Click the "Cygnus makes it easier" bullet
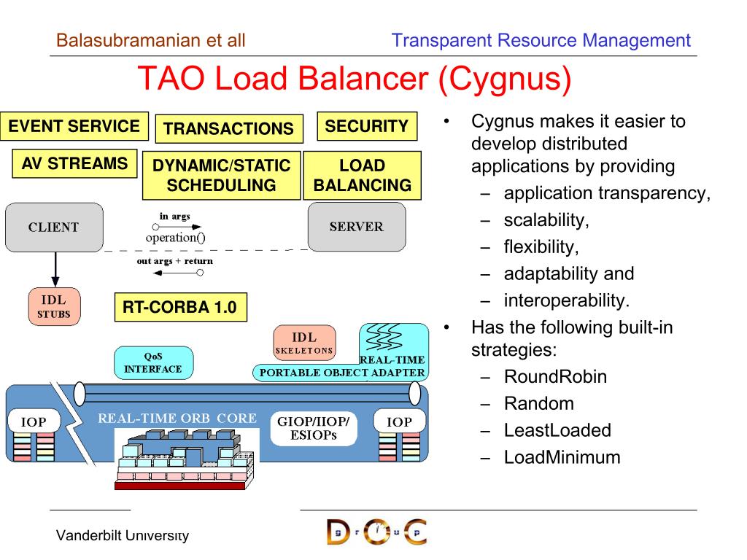The height and width of the screenshot is (560, 747). coord(578,144)
